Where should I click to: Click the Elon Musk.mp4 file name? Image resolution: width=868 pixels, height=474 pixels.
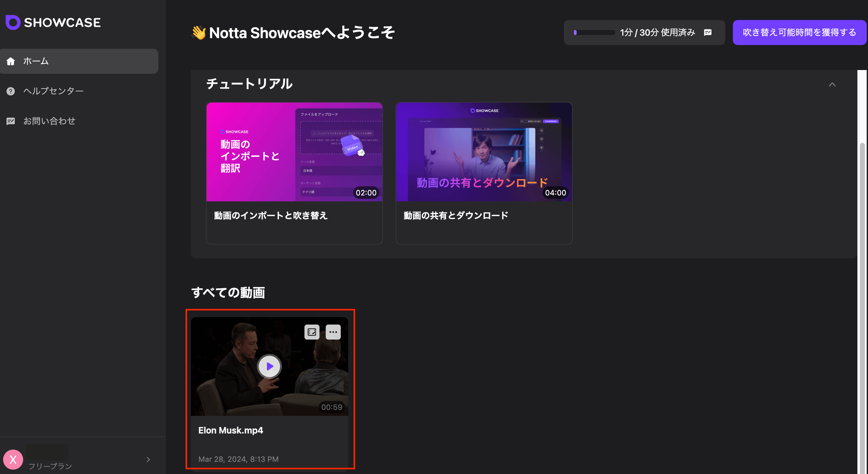[231, 430]
